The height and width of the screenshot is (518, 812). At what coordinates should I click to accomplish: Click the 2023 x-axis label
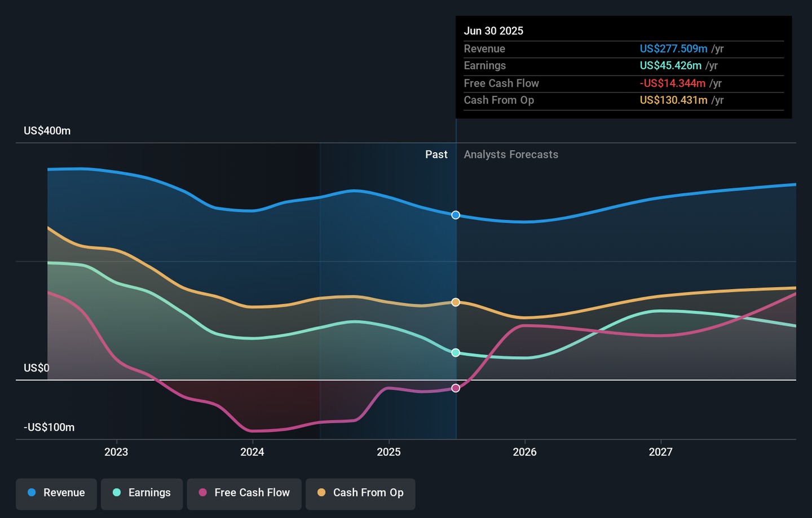116,452
